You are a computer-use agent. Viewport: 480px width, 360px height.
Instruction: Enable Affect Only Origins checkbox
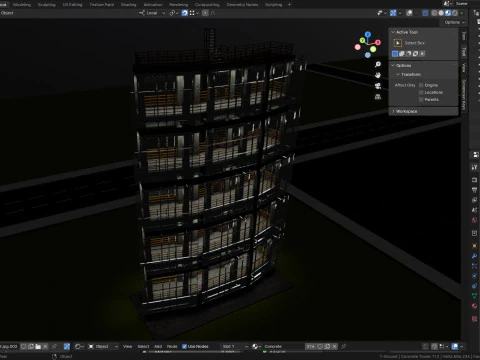[x=421, y=85]
